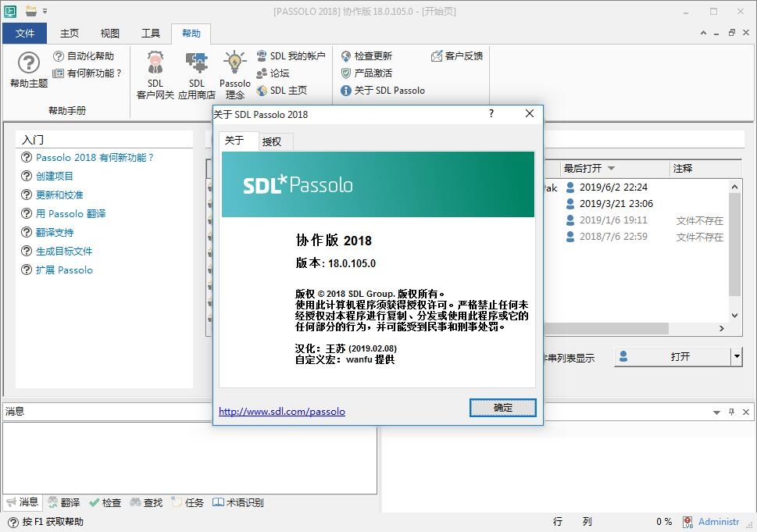
Task: Open the 更新和校准 link
Action: click(59, 195)
